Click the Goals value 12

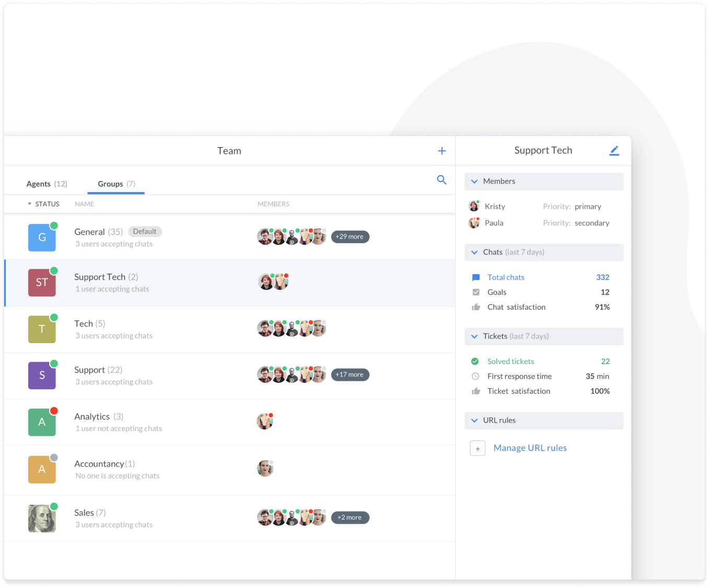pyautogui.click(x=605, y=292)
